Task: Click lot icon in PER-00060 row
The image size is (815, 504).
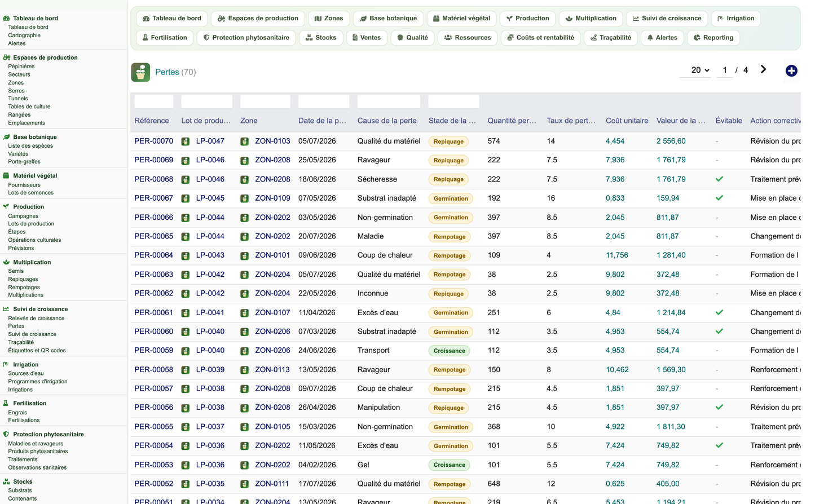Action: [x=186, y=332]
